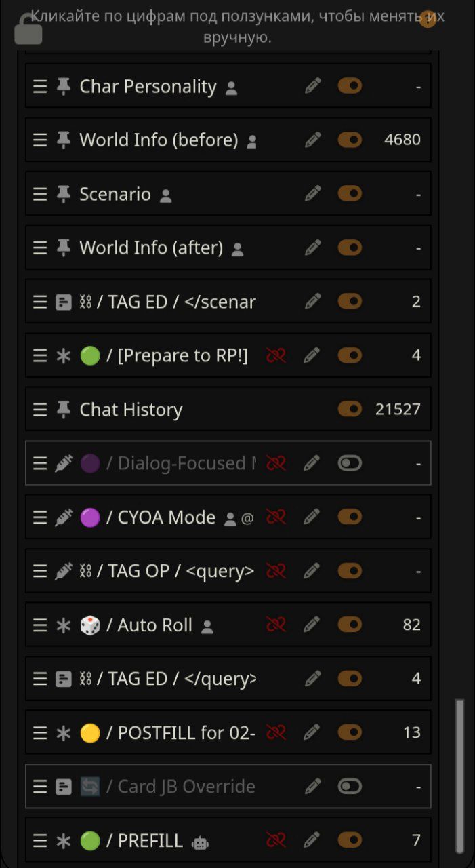Click the pin icon next to Scenario

(64, 194)
